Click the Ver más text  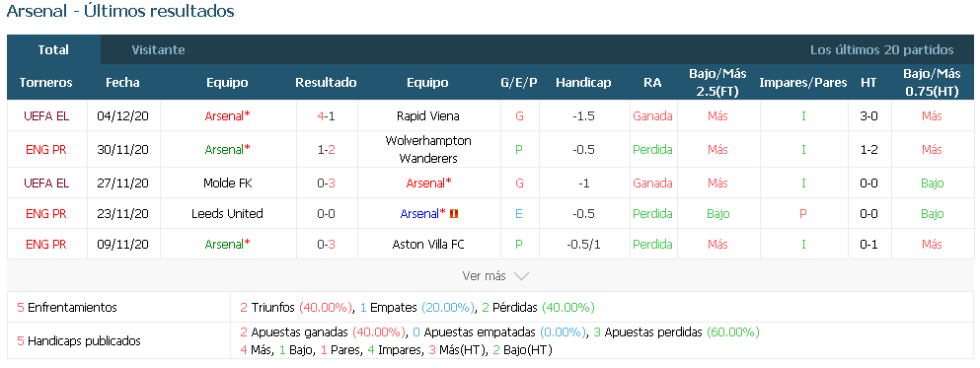485,275
